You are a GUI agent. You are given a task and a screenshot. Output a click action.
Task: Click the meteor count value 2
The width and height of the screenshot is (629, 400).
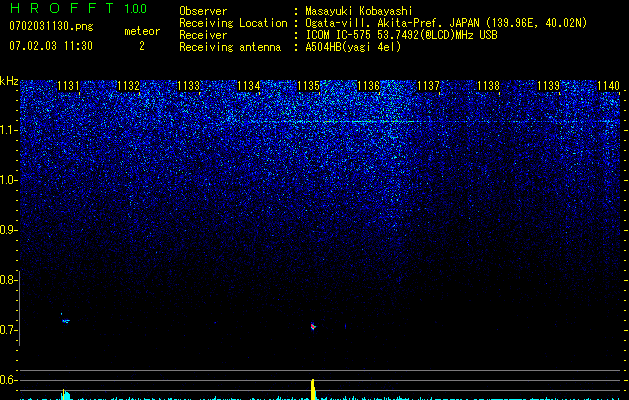(x=142, y=46)
